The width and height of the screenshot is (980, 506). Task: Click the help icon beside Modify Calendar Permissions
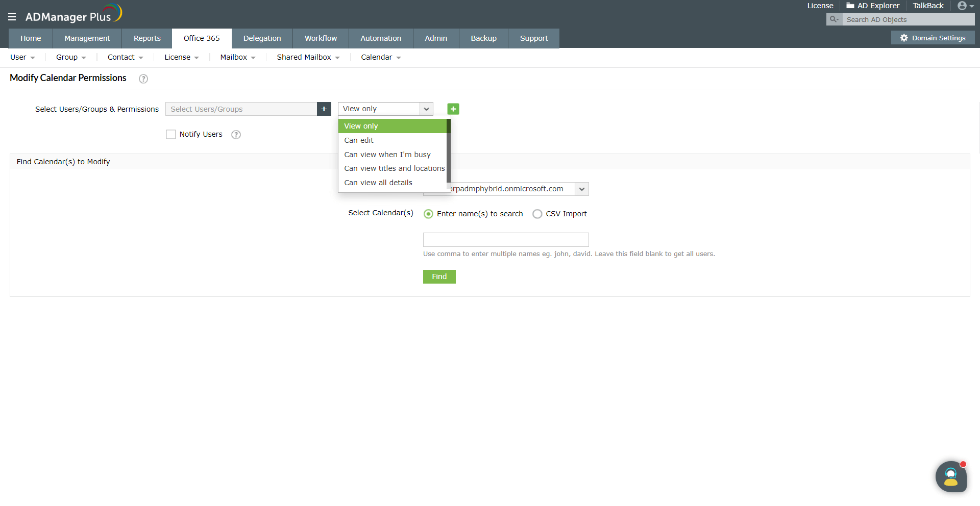(x=143, y=79)
